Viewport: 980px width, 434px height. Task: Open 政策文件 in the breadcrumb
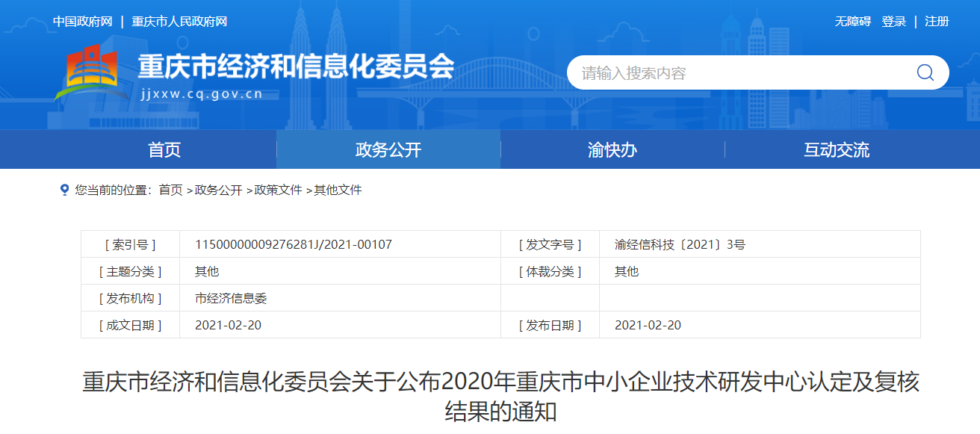pos(278,190)
